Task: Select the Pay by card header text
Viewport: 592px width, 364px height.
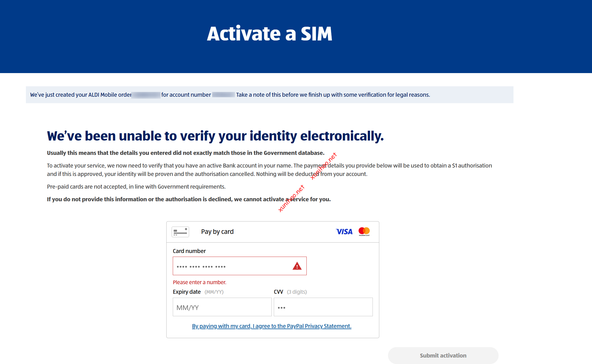Action: 217,232
